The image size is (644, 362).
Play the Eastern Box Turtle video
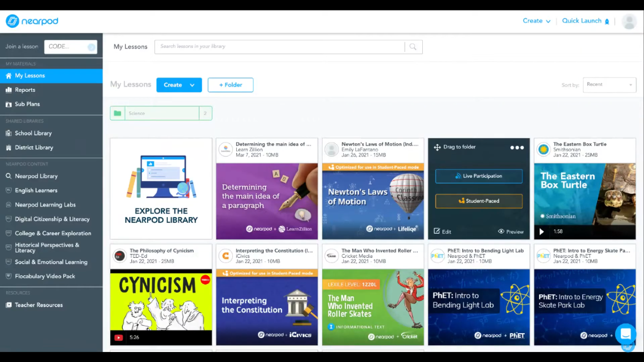point(541,232)
